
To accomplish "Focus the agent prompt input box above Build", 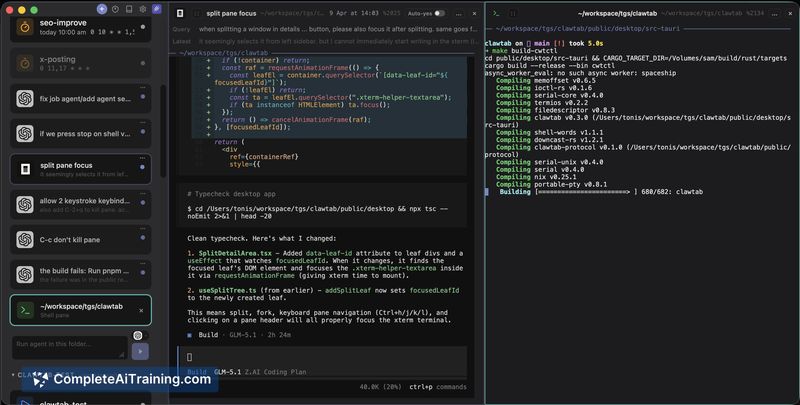I will click(x=322, y=357).
